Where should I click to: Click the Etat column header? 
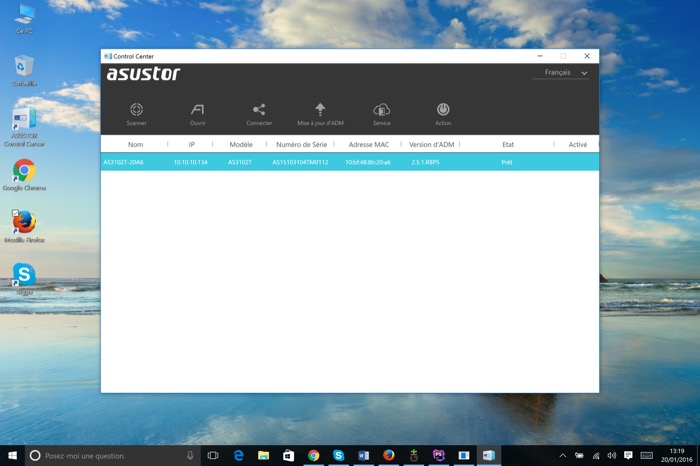coord(507,145)
